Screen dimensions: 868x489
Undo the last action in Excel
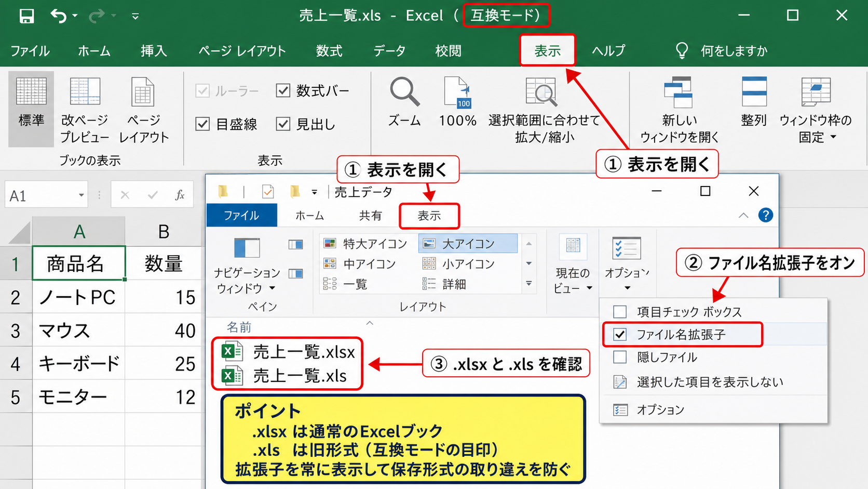coord(58,16)
